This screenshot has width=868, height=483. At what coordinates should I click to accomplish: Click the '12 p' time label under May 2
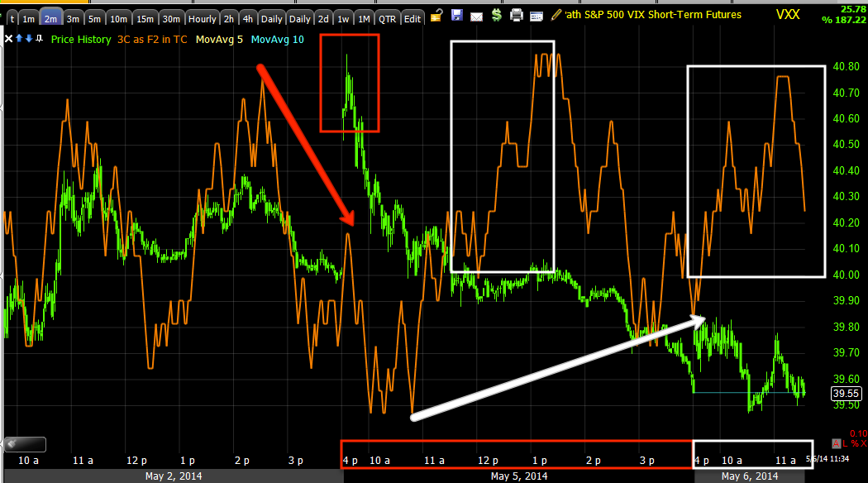coord(136,461)
